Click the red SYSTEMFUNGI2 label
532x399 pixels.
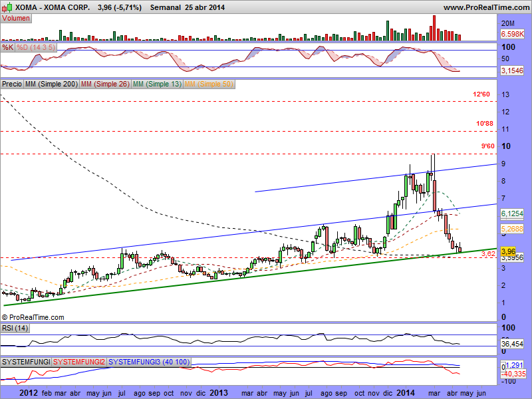[x=79, y=362]
